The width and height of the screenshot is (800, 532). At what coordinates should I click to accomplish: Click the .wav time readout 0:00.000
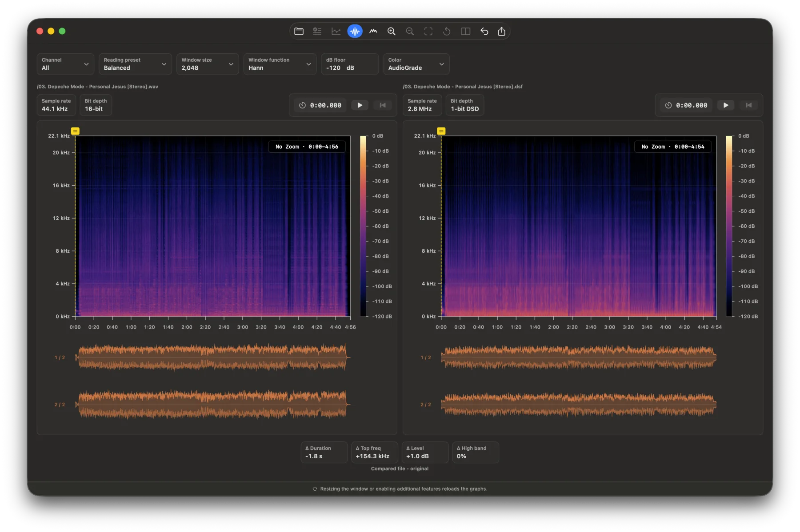(326, 105)
